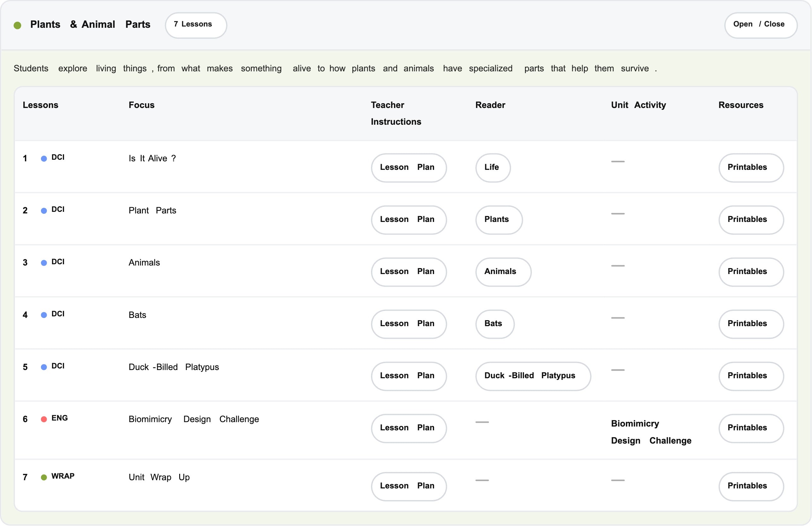
Task: Open Printables for lesson 7 Unit Wrap Up
Action: 751,487
